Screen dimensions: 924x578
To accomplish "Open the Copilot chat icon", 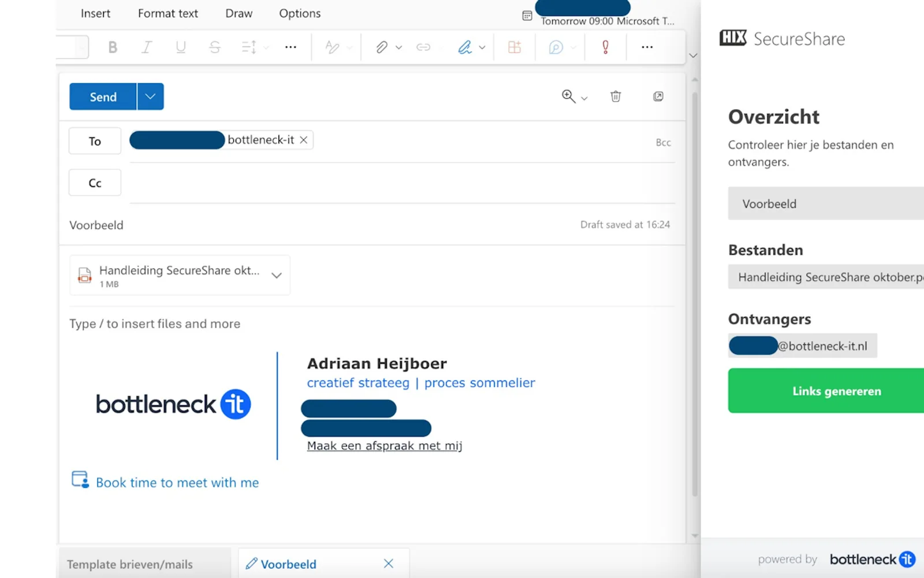I will tap(556, 47).
